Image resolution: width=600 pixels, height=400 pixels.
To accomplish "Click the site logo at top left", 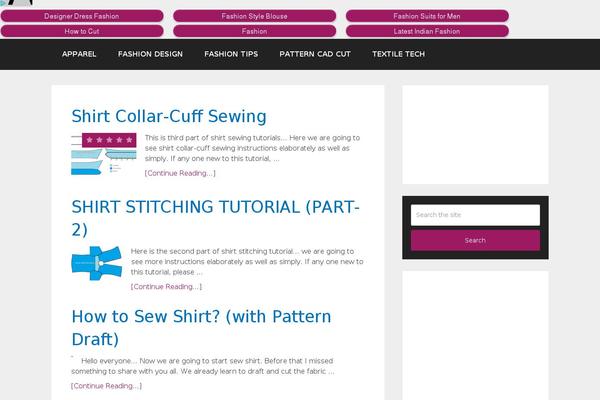I will pyautogui.click(x=16, y=3).
